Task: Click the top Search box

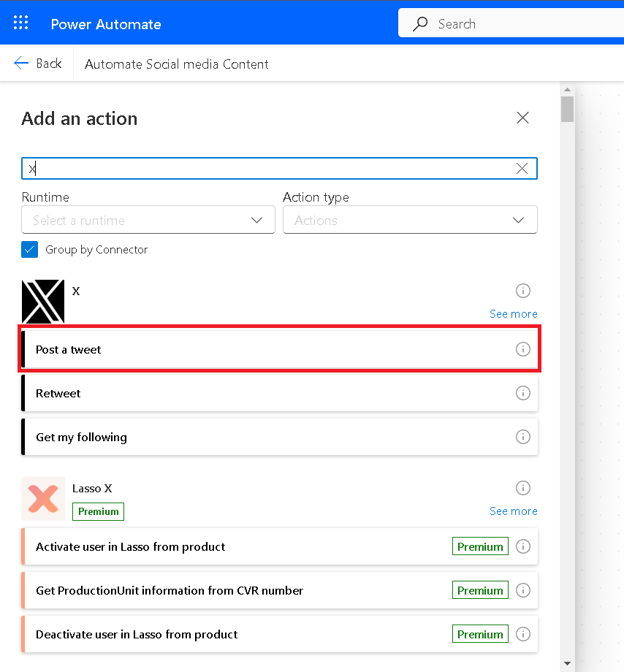Action: (x=511, y=24)
